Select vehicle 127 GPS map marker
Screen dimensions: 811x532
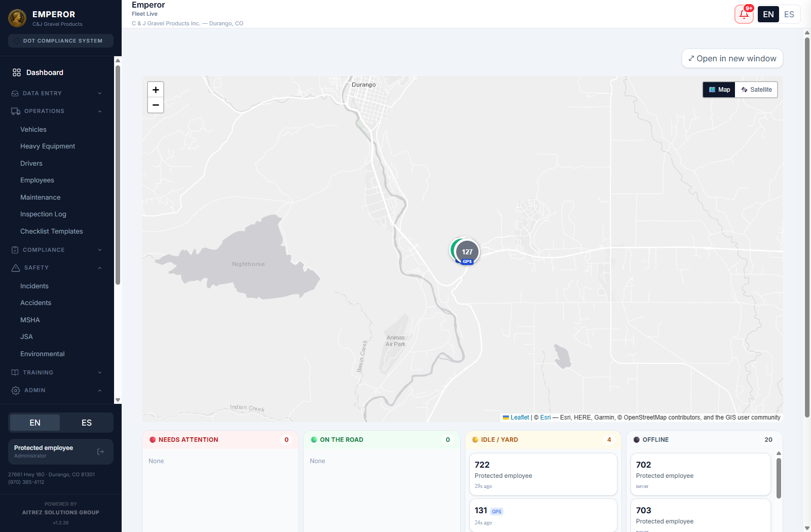tap(467, 251)
